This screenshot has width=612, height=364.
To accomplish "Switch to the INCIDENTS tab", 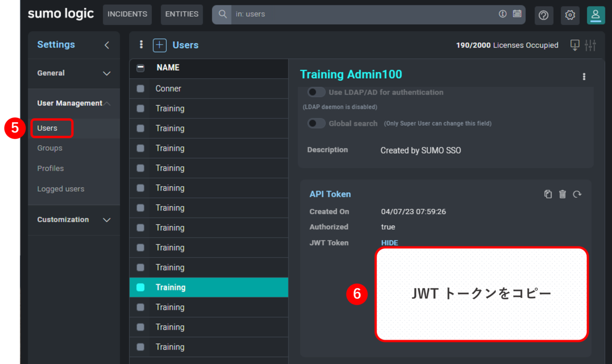I will click(127, 15).
